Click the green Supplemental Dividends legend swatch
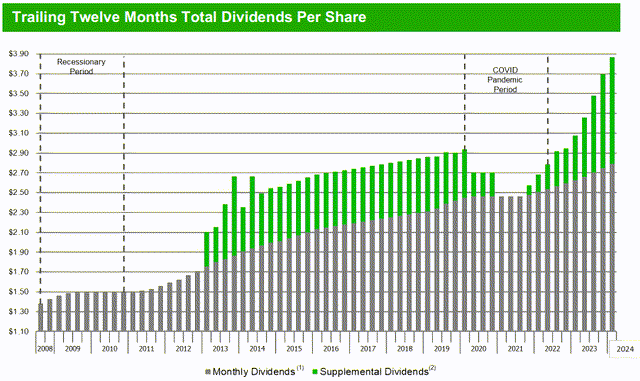 (x=315, y=372)
